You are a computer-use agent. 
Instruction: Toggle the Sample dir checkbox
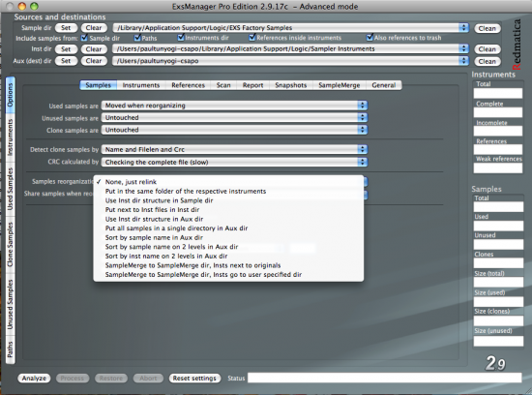84,38
